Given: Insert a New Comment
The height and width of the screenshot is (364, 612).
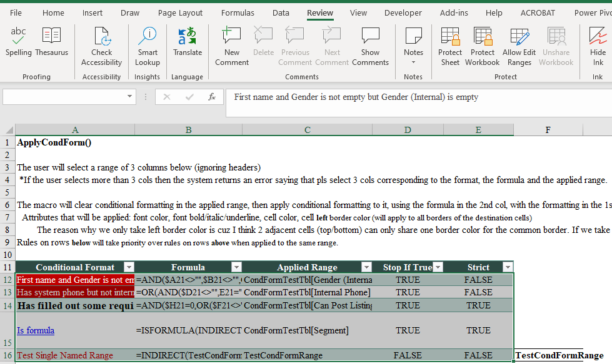Looking at the screenshot, I should tap(231, 47).
